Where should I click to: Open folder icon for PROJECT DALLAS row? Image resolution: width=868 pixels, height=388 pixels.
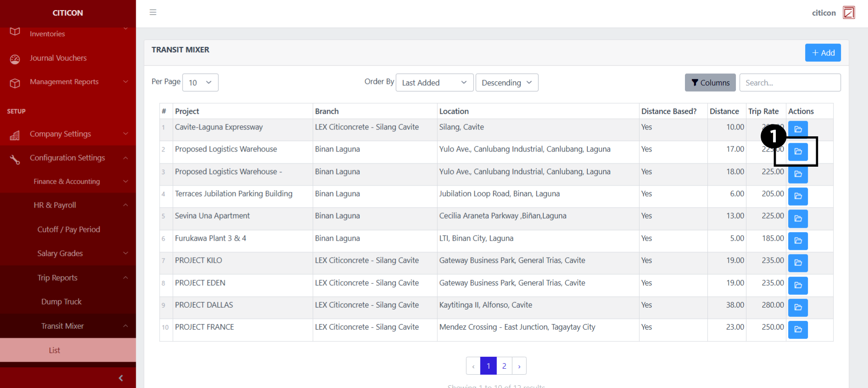[x=798, y=307]
